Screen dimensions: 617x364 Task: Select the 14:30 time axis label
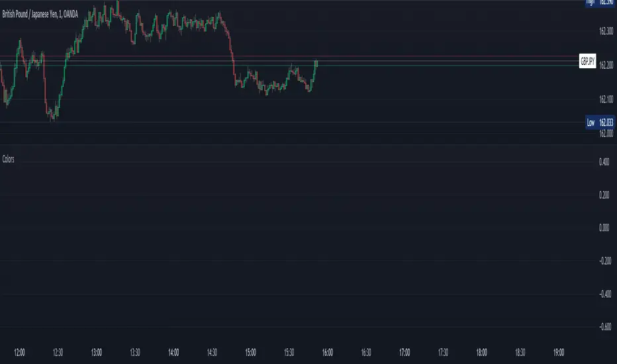point(213,352)
